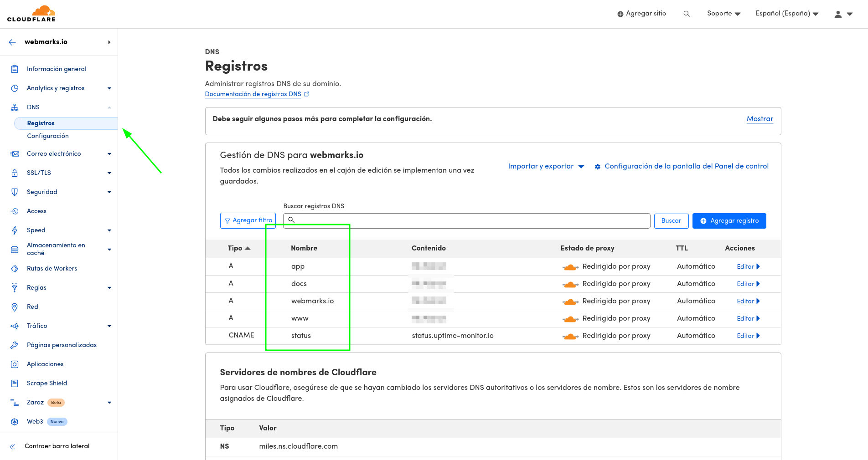Click the Agregar registro button
This screenshot has height=460, width=868.
pyautogui.click(x=729, y=221)
